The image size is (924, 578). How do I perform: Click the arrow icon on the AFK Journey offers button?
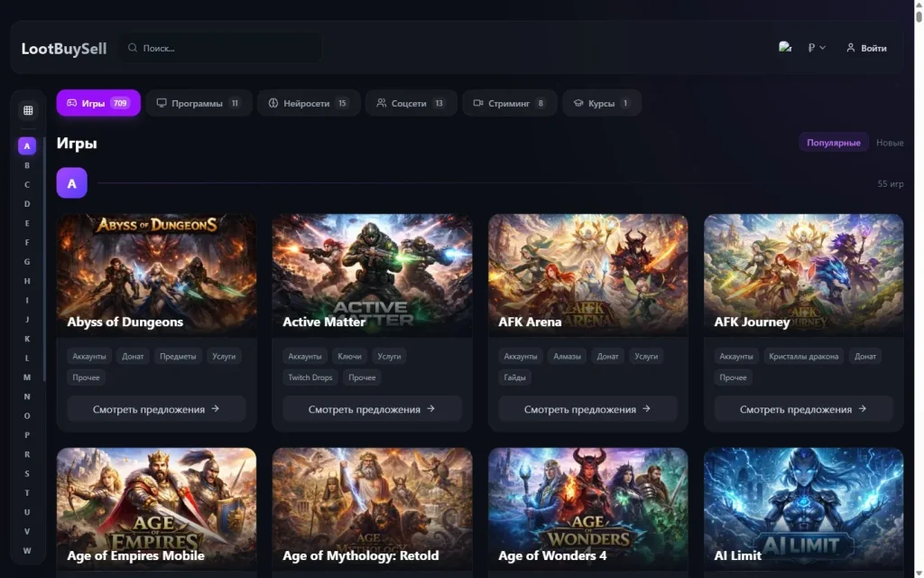[x=862, y=409]
